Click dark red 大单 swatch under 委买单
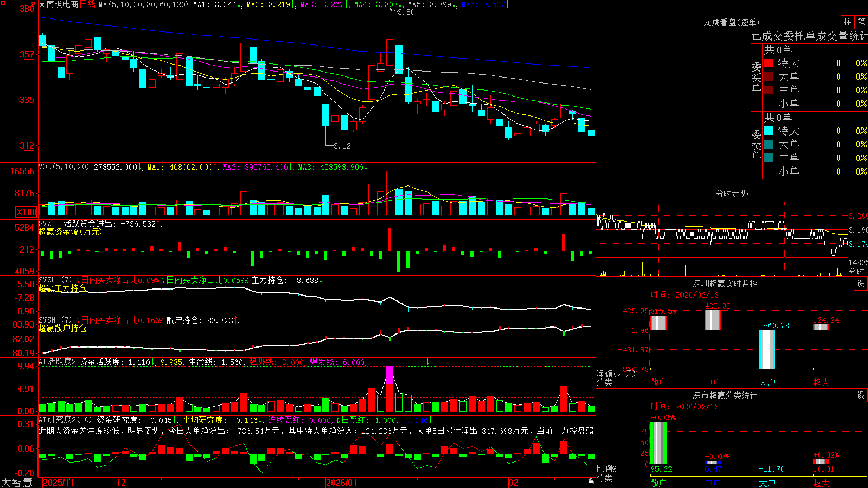This screenshot has height=488, width=868. click(768, 76)
